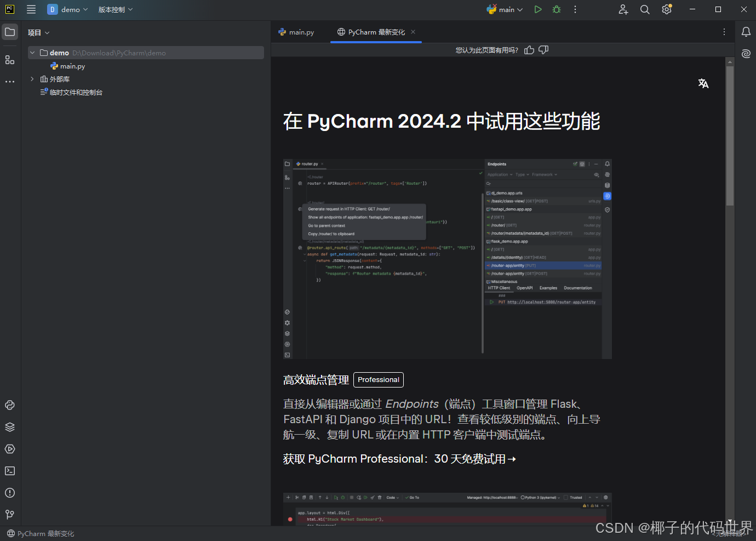Click the page heading PyCharm 2024.2
756x541 pixels.
pyautogui.click(x=442, y=121)
